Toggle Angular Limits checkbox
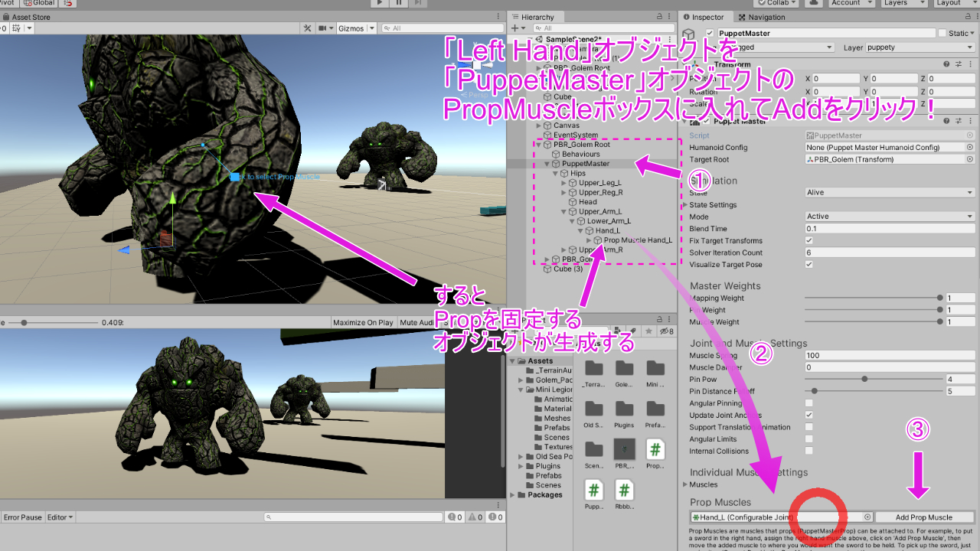Viewport: 980px width, 551px height. 809,439
